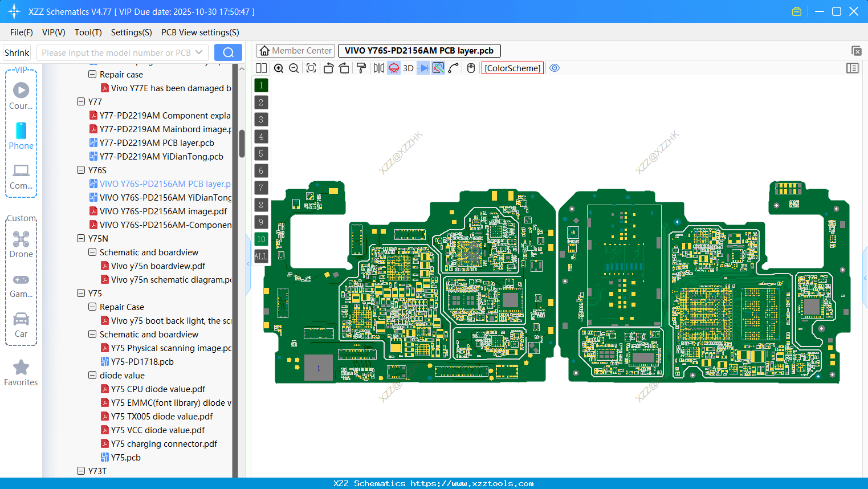The image size is (868, 489).
Task: Click the Shrink button
Action: coord(17,52)
